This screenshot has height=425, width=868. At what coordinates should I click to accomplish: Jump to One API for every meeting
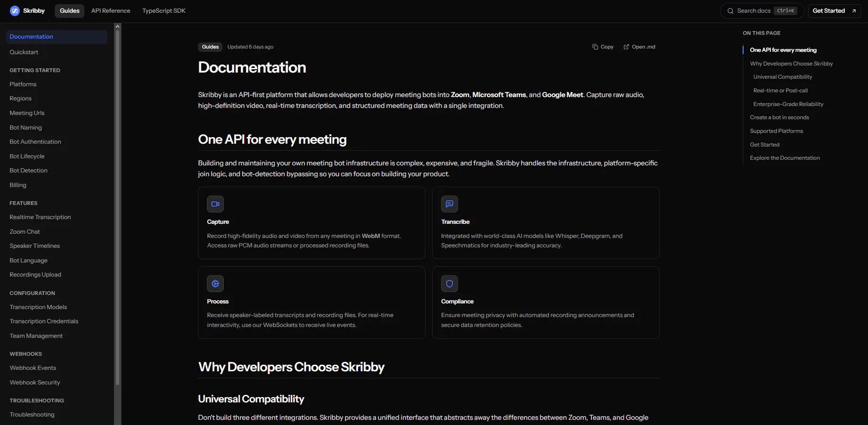point(783,50)
